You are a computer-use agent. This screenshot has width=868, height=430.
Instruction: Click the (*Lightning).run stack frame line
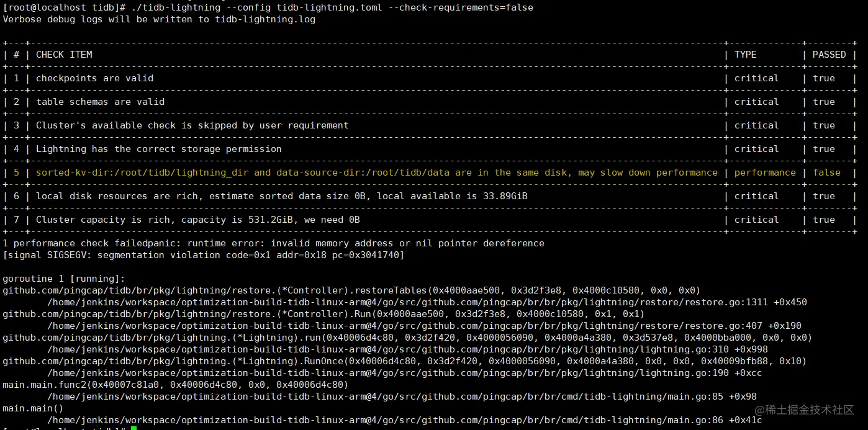click(x=407, y=338)
